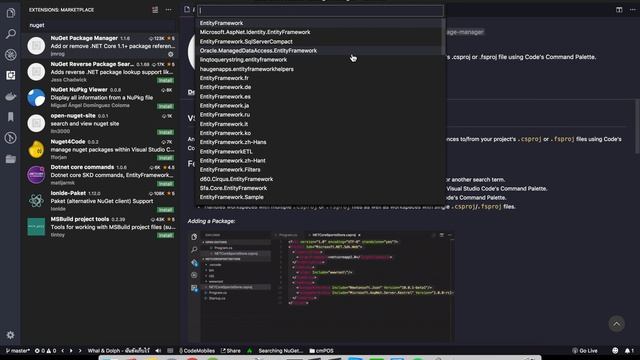Choose Sfa.Core.EntityFramework from the list
Viewport: 640px width, 360px height.
tap(319, 188)
